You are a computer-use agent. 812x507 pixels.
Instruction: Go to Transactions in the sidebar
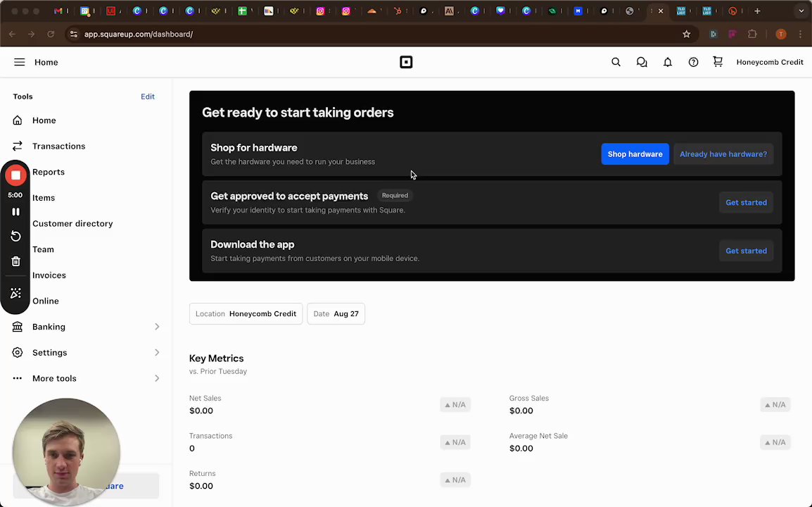pyautogui.click(x=58, y=146)
